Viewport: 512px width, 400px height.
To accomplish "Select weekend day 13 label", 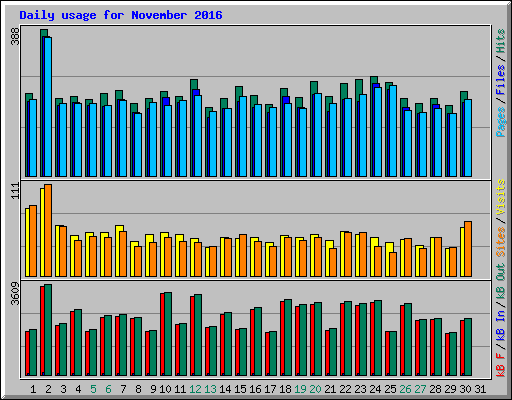I will pyautogui.click(x=210, y=389).
